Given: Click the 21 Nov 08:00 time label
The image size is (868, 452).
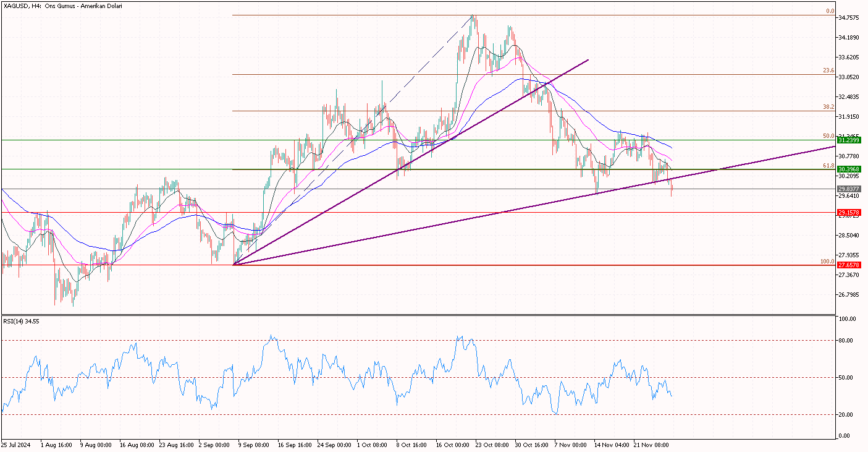Looking at the screenshot, I should coord(651,445).
